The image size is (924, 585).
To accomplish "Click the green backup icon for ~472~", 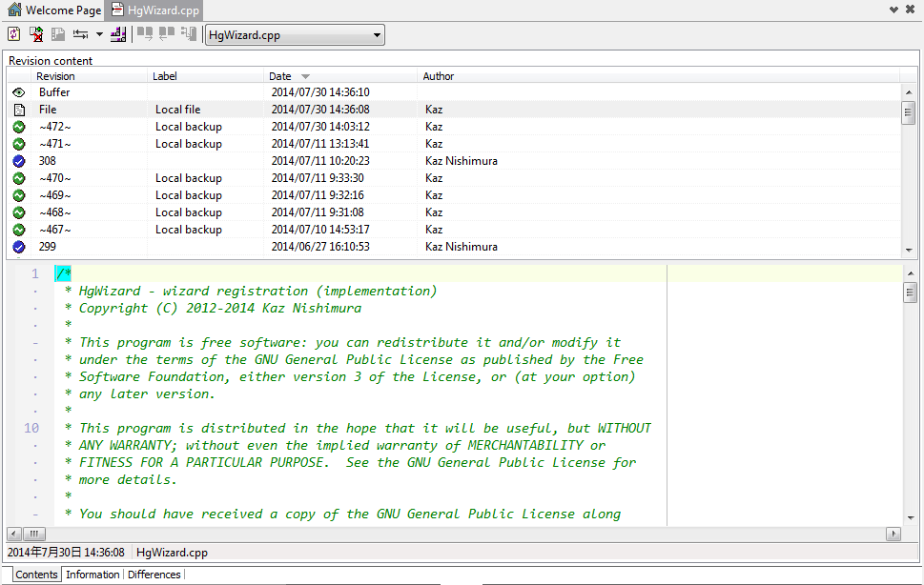I will [19, 127].
